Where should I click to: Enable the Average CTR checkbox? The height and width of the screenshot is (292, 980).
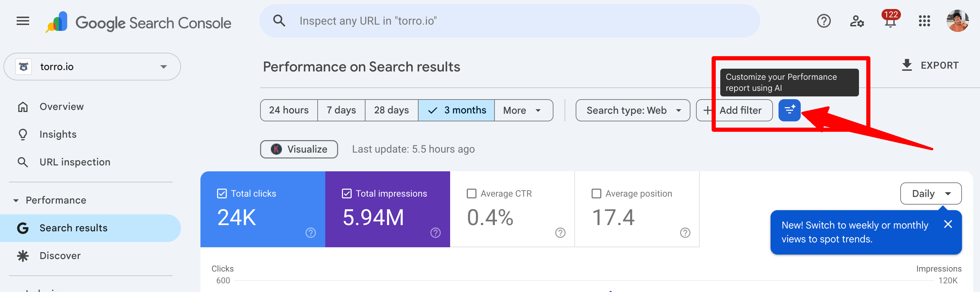coord(471,194)
